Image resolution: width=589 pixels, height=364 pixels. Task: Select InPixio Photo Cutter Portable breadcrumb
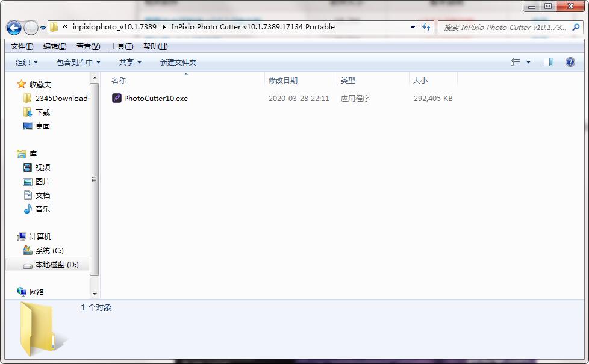[253, 27]
